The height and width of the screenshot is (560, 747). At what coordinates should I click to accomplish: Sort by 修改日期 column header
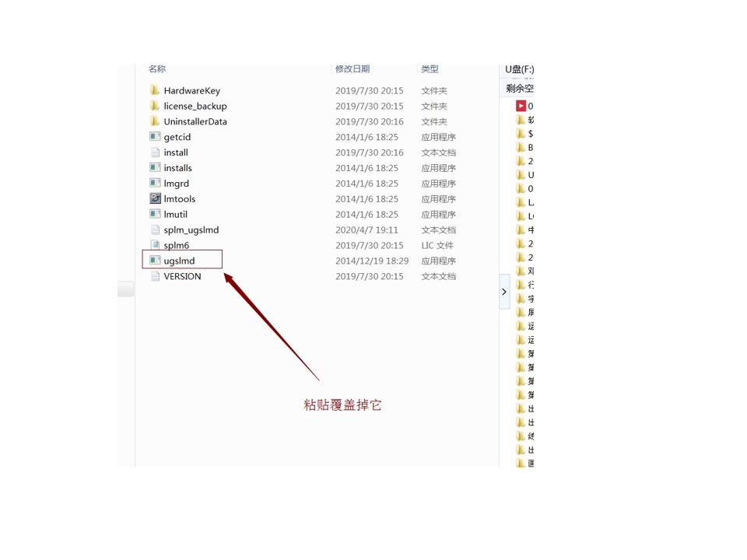click(x=352, y=69)
